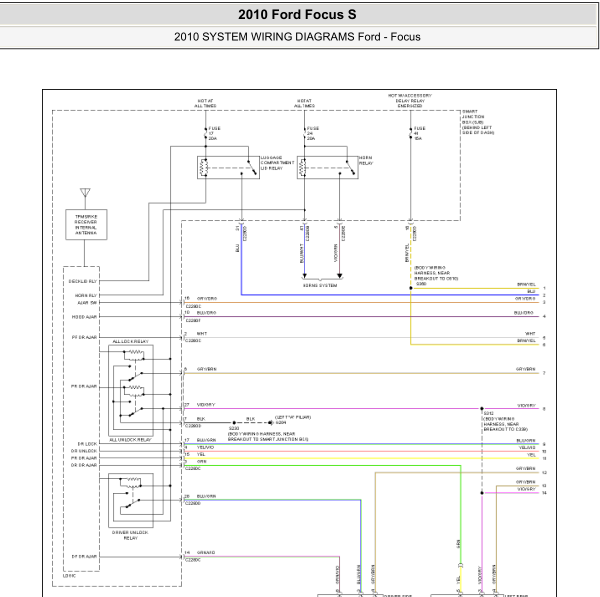Click the 'DR DR AJAR' logic label
The image size is (600, 597).
coord(84,465)
